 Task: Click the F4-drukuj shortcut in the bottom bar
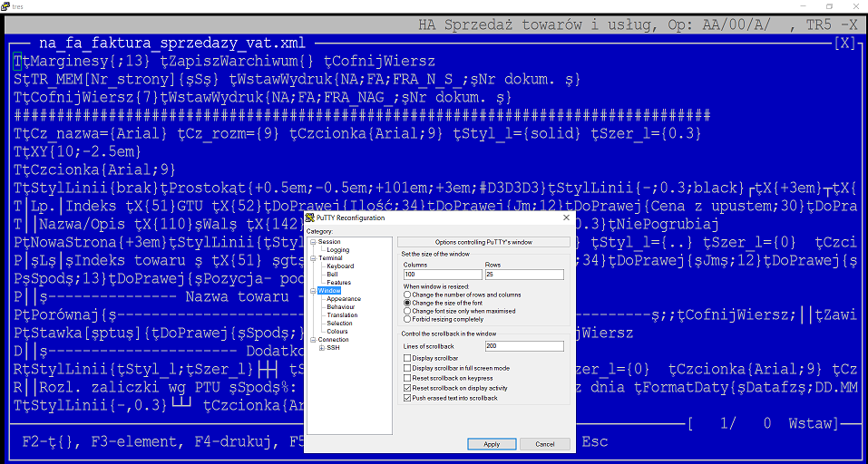[232, 442]
